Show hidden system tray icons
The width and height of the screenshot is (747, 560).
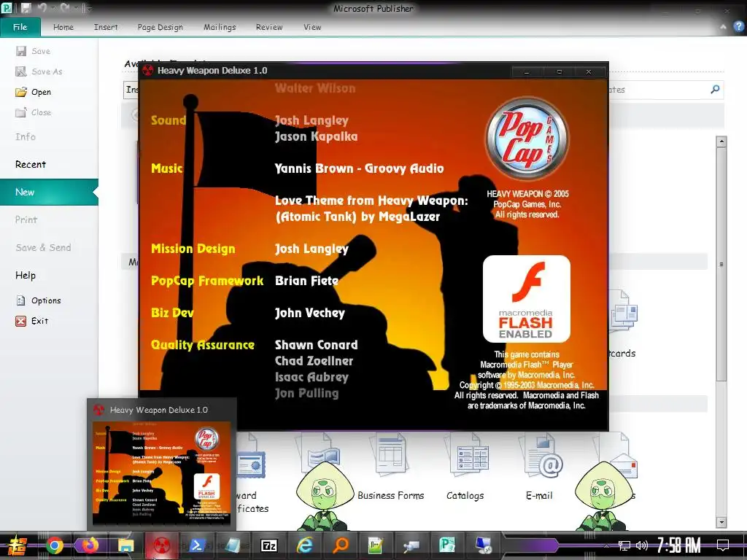click(606, 545)
